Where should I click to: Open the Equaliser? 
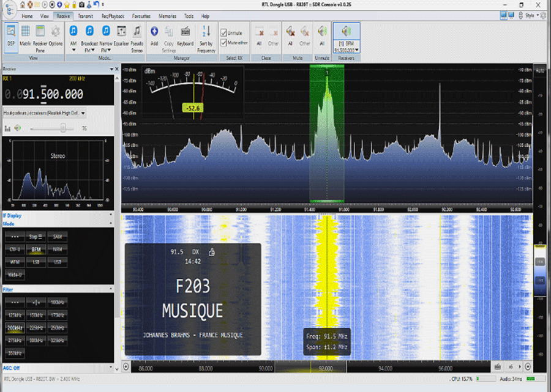(121, 35)
